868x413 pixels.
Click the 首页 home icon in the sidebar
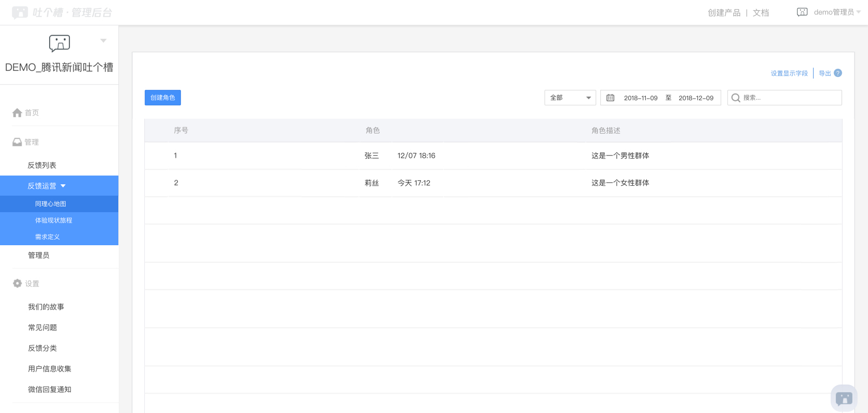coord(17,113)
